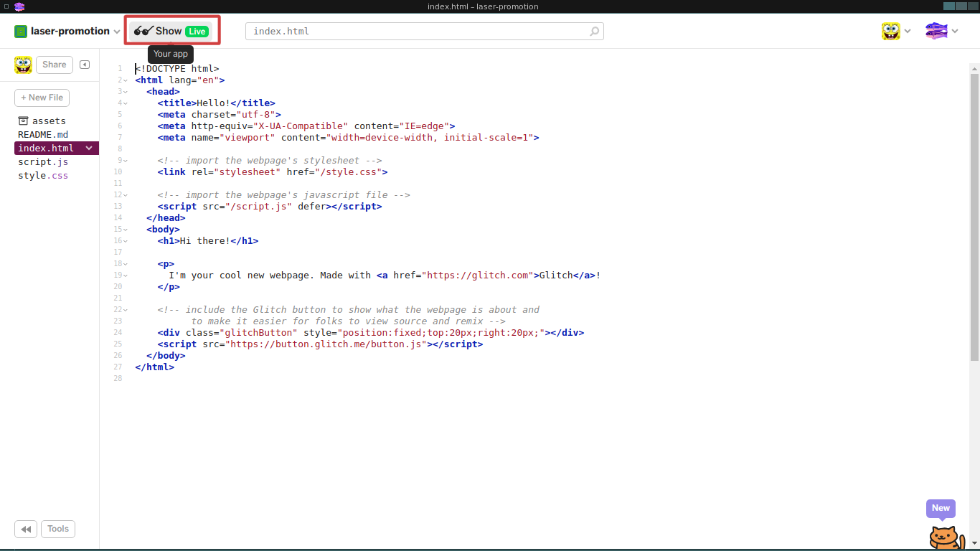The height and width of the screenshot is (551, 980).
Task: Click the green laser-promotion project avatar icon
Action: [x=21, y=32]
